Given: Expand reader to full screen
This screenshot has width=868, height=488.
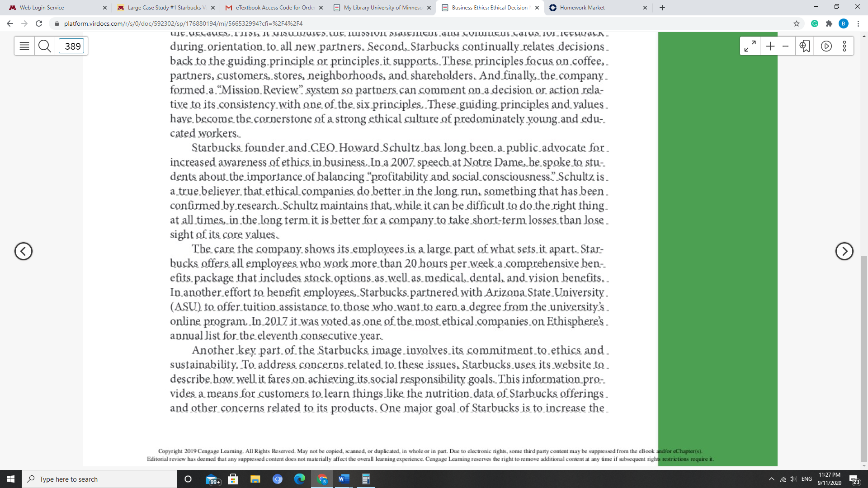Looking at the screenshot, I should click(x=750, y=46).
